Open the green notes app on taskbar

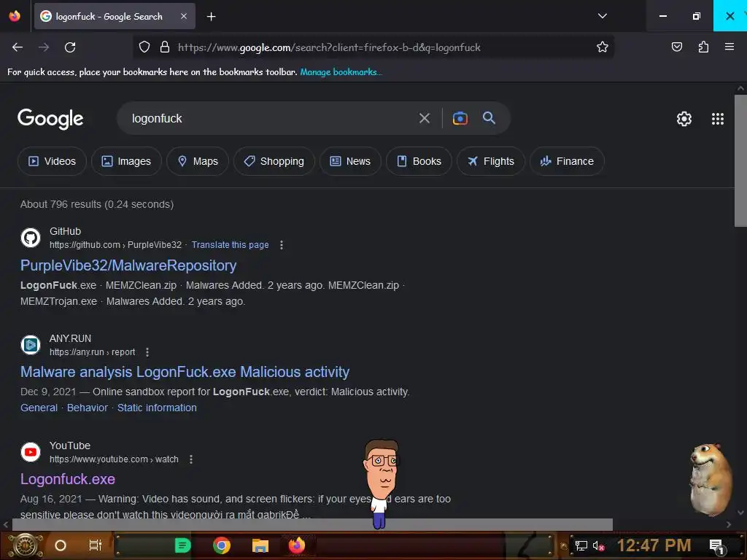coord(182,545)
